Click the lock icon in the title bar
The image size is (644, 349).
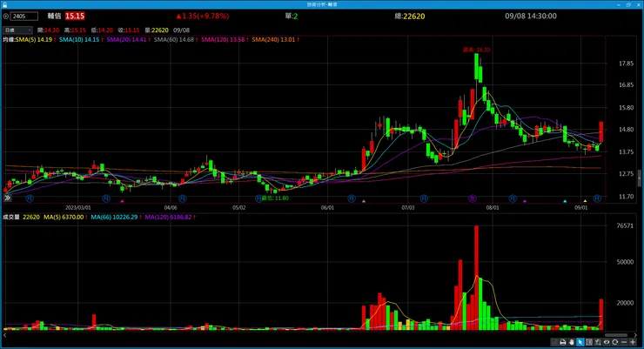(x=4, y=4)
